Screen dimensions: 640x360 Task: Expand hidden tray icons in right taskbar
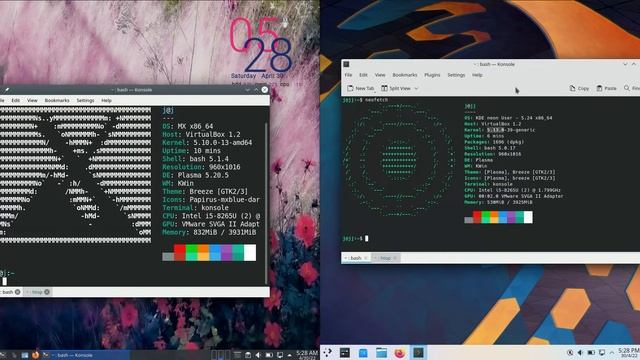point(612,352)
